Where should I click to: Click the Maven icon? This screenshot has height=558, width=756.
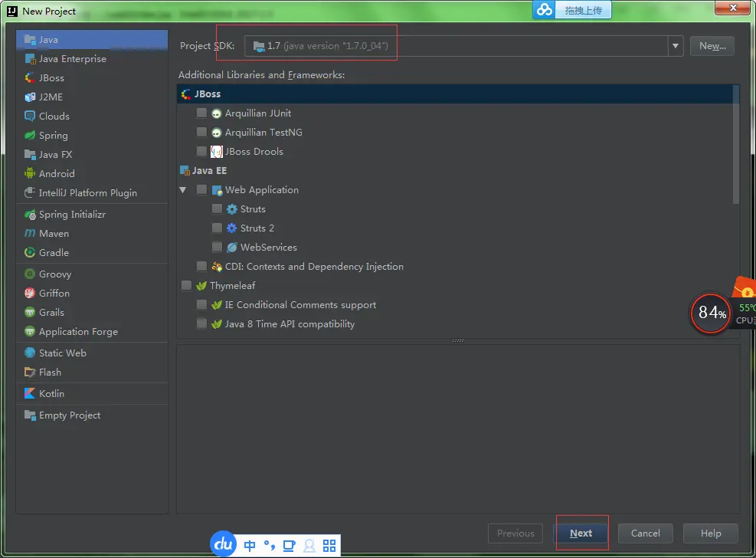click(30, 234)
